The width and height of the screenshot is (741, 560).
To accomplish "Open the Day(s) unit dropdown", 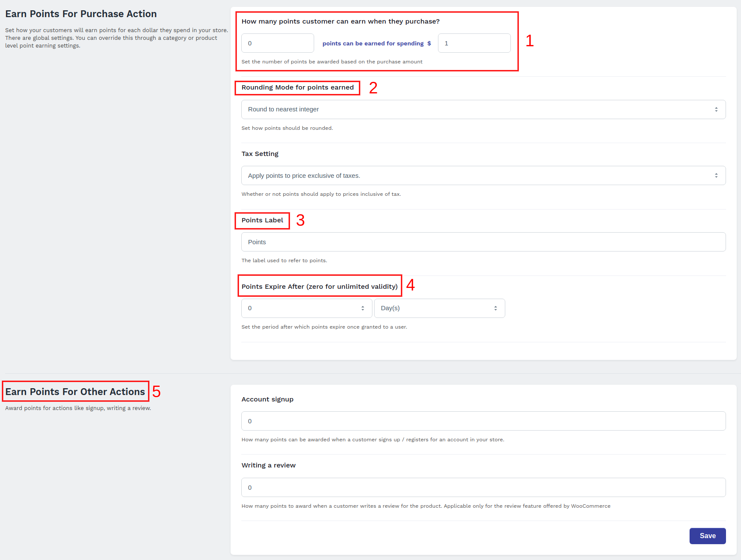I will pyautogui.click(x=439, y=308).
